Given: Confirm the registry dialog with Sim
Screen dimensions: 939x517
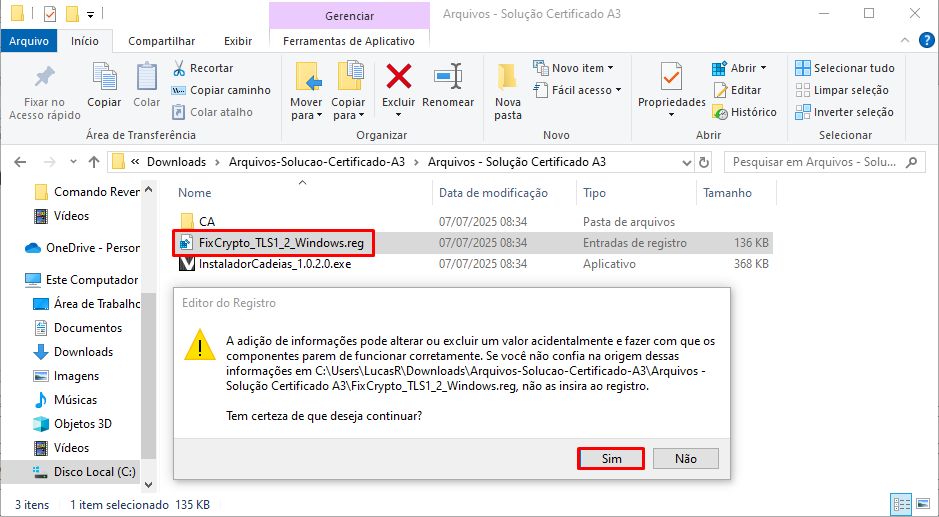Looking at the screenshot, I should coord(611,458).
